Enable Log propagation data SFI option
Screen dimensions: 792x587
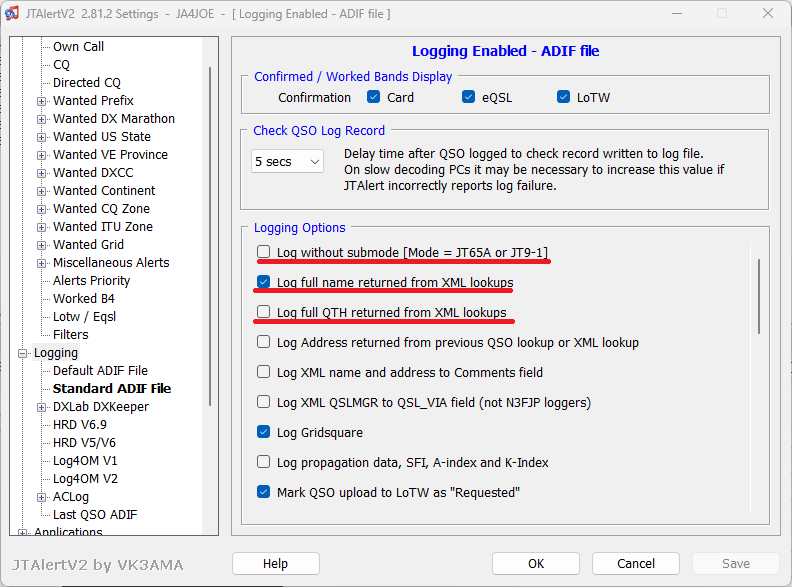[x=263, y=462]
